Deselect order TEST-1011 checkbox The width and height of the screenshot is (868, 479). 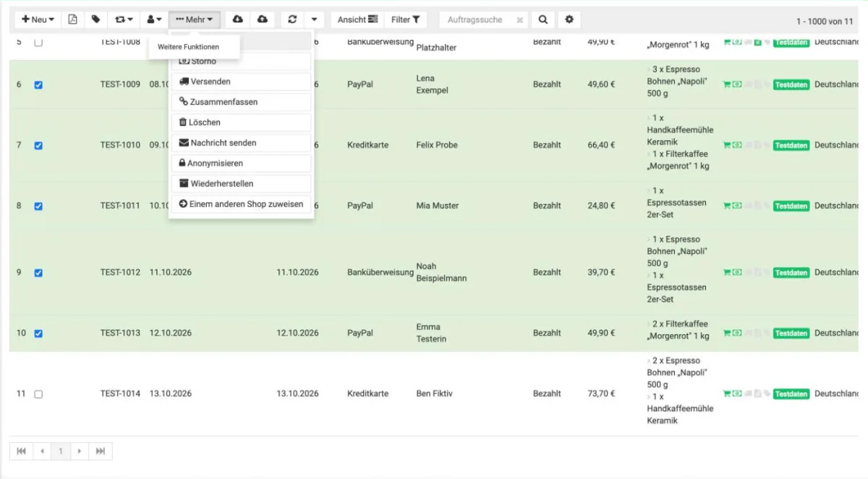(38, 206)
